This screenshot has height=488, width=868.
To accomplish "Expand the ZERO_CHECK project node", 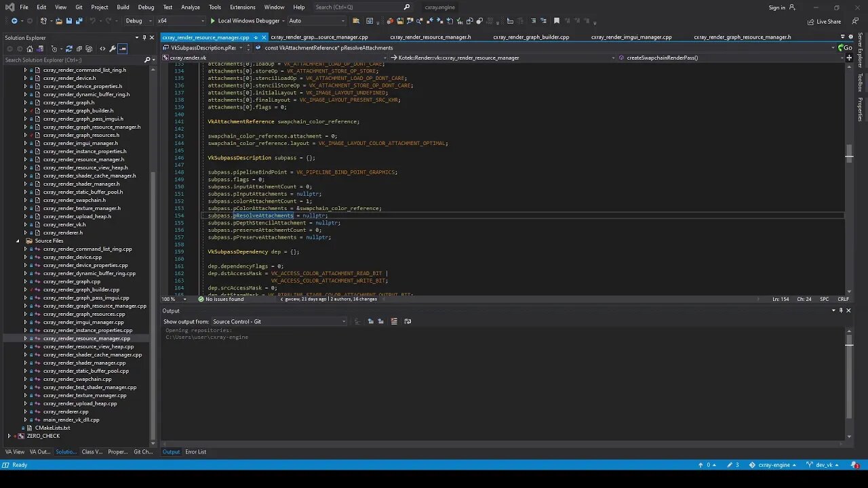I will coord(9,436).
